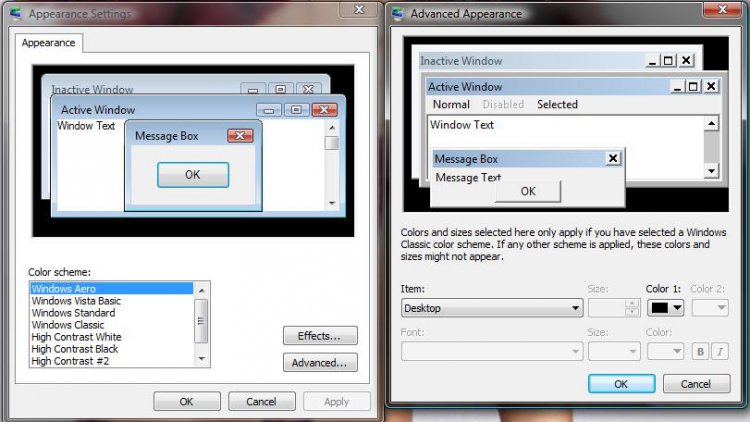The width and height of the screenshot is (750, 422).
Task: Click the item Size input field
Action: pos(607,308)
